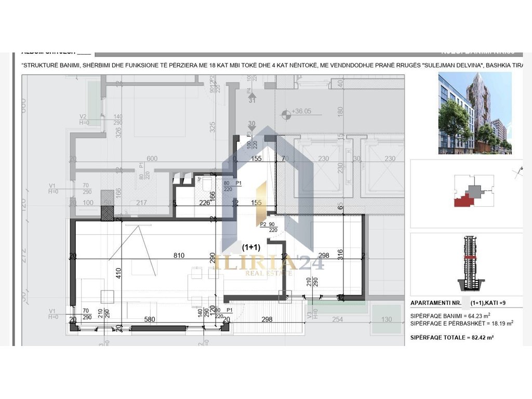The height and width of the screenshot is (399, 532).
Task: Click the "410" vertical dimension
Action: tap(118, 273)
